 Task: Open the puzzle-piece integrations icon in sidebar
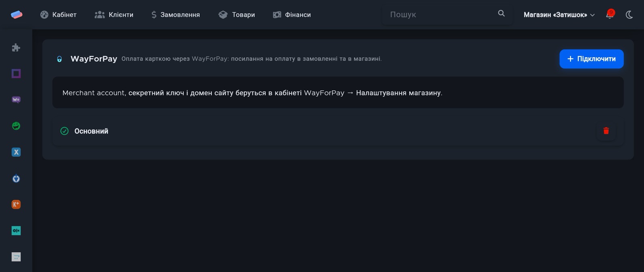16,48
